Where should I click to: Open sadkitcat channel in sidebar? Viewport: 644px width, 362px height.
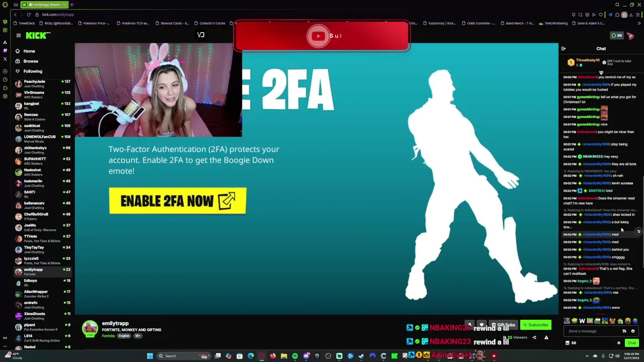43,128
